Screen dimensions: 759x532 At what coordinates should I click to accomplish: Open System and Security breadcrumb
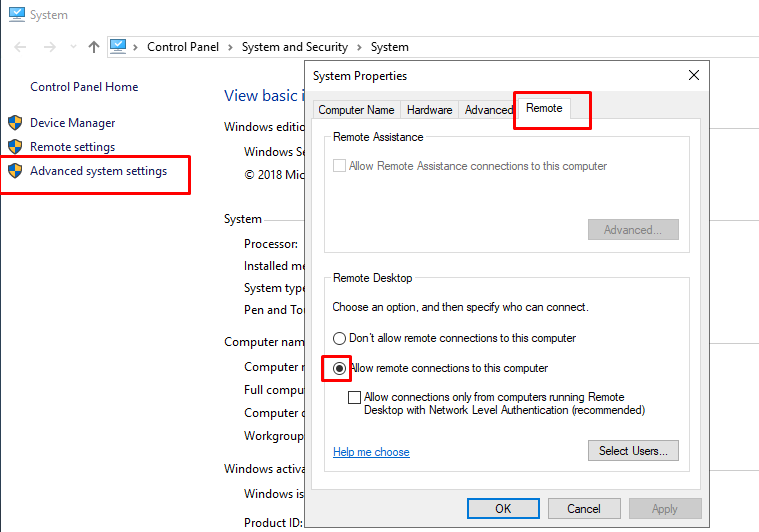click(295, 47)
